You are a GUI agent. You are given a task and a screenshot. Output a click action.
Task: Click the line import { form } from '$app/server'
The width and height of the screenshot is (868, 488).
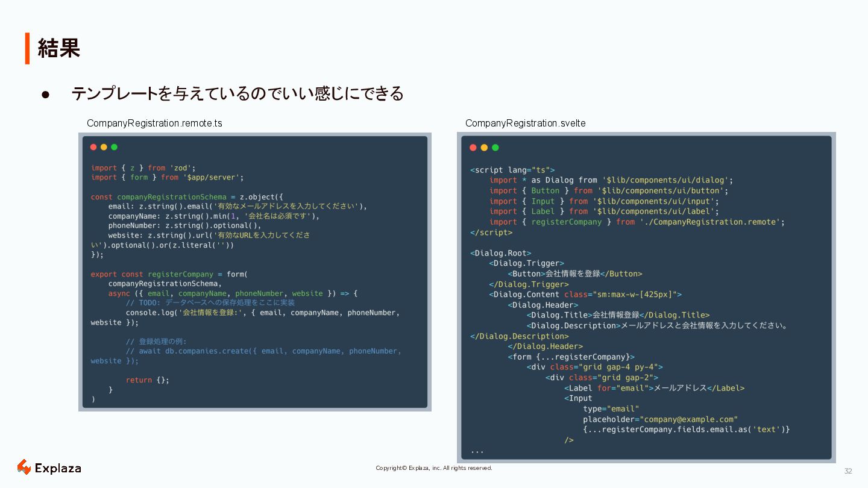[x=168, y=177]
